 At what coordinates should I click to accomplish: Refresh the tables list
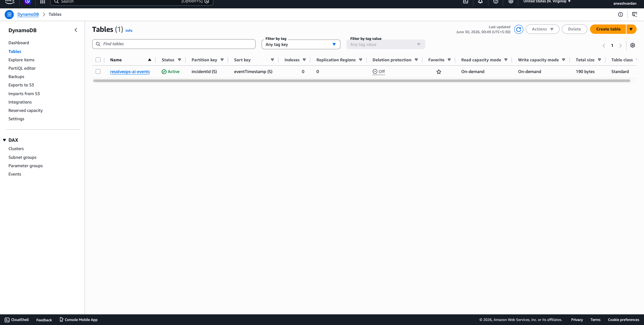tap(519, 29)
